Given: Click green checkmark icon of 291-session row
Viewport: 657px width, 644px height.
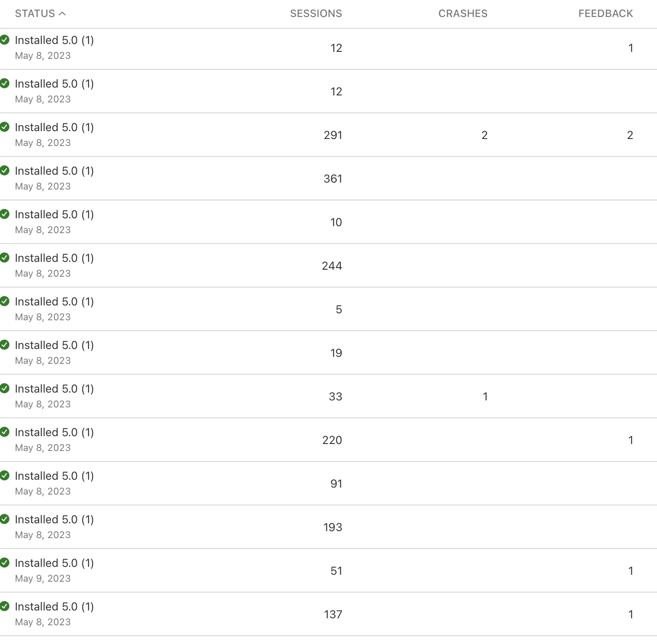Looking at the screenshot, I should [5, 127].
